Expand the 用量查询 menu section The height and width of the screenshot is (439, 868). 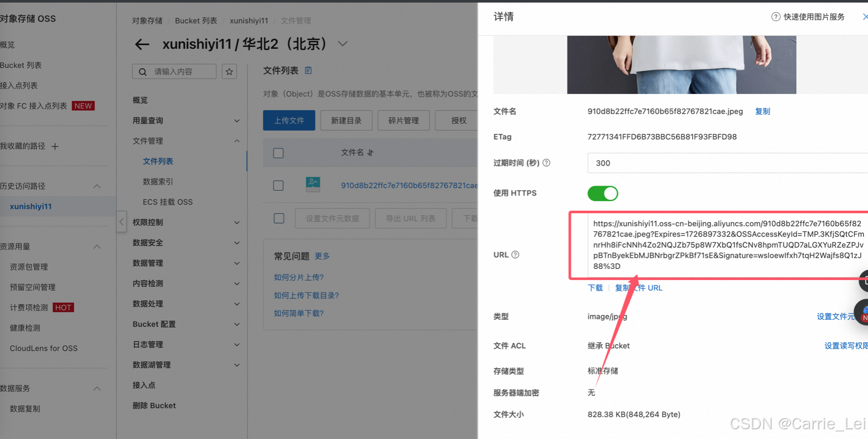pos(237,121)
